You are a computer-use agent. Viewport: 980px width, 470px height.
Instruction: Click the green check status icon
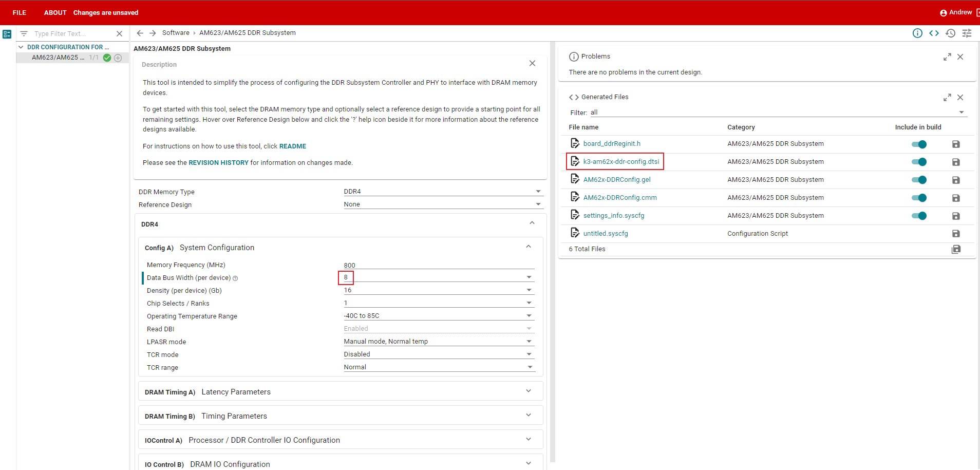[x=107, y=58]
